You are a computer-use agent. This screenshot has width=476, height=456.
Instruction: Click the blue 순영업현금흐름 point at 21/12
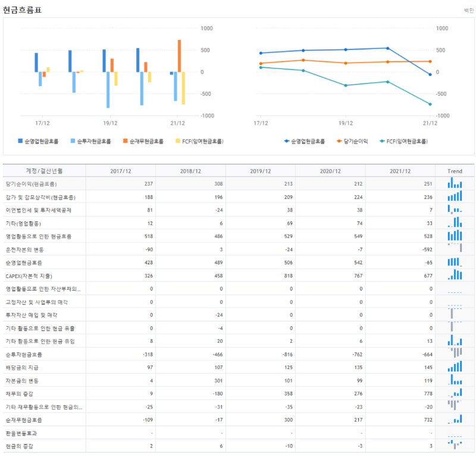click(430, 74)
